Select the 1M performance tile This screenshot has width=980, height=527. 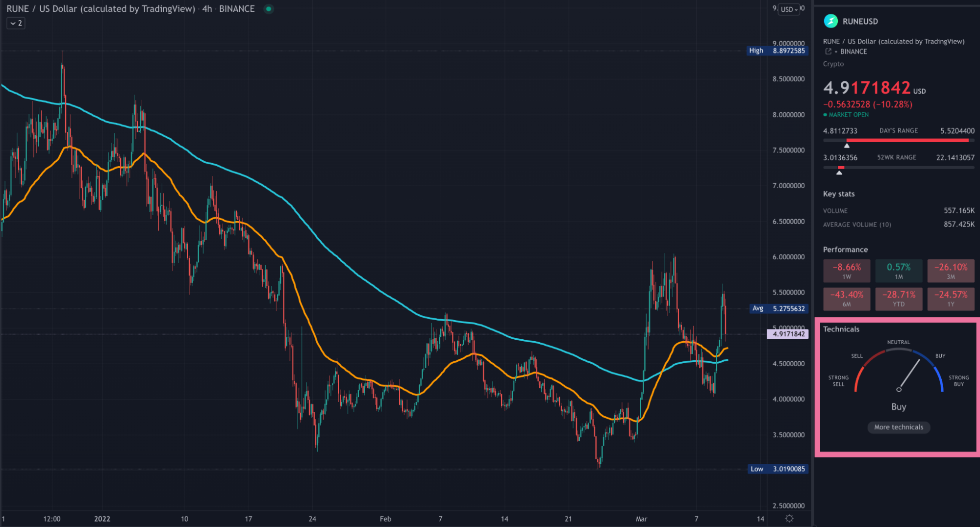point(899,271)
